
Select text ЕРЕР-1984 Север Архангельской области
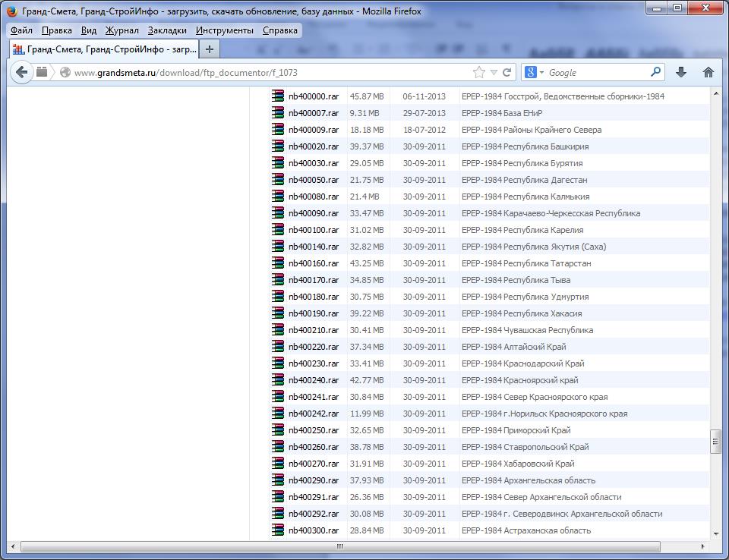coord(541,497)
